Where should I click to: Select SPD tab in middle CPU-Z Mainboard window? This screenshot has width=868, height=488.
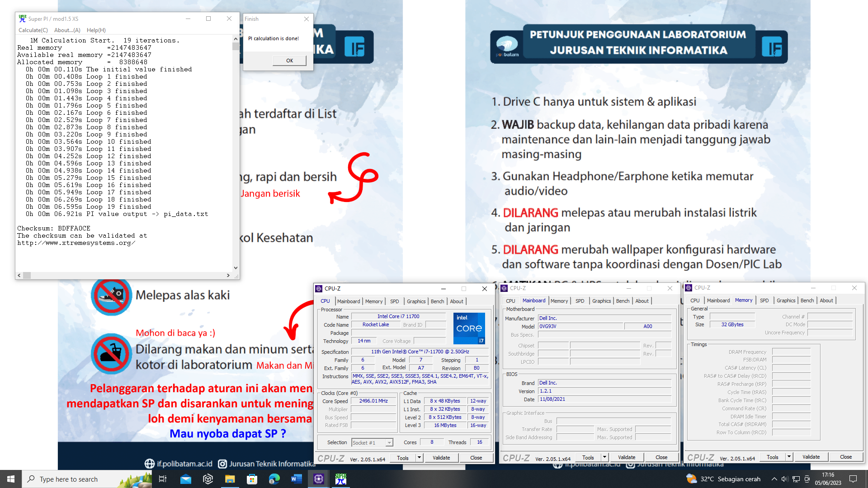[x=580, y=301]
